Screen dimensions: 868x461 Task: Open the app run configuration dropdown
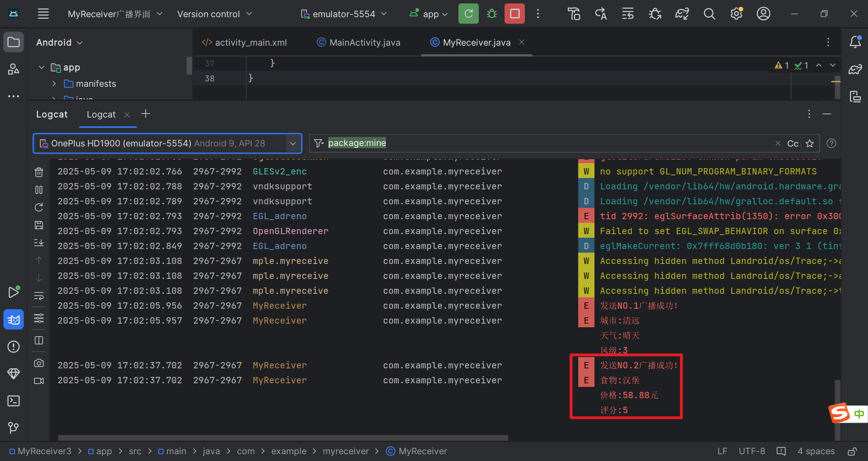pos(428,14)
